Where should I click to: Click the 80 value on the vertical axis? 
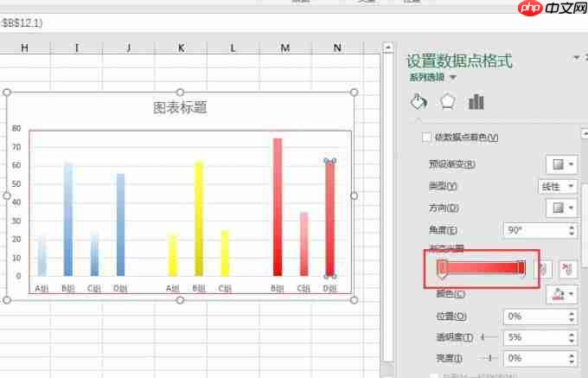tap(16, 129)
